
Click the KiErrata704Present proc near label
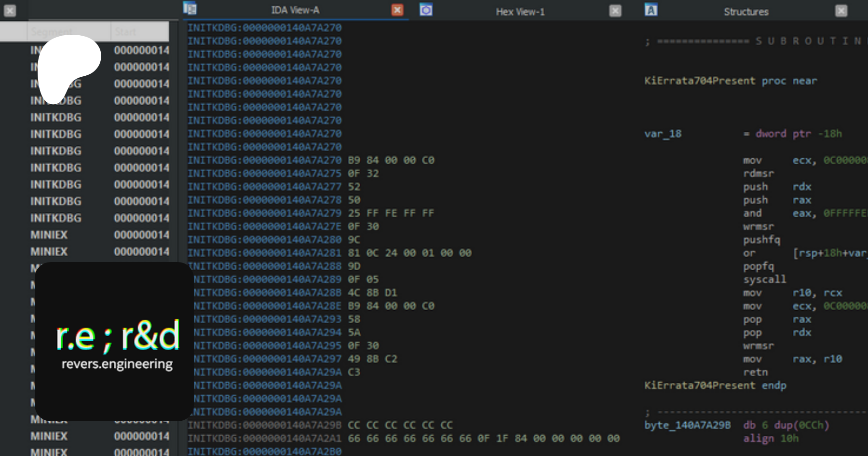(x=730, y=81)
